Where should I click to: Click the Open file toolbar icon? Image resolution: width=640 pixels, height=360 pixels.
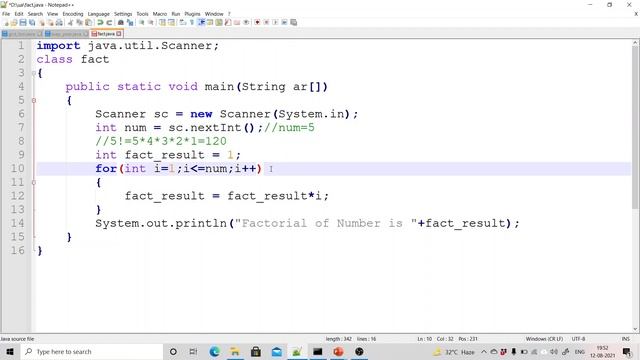click(x=14, y=22)
